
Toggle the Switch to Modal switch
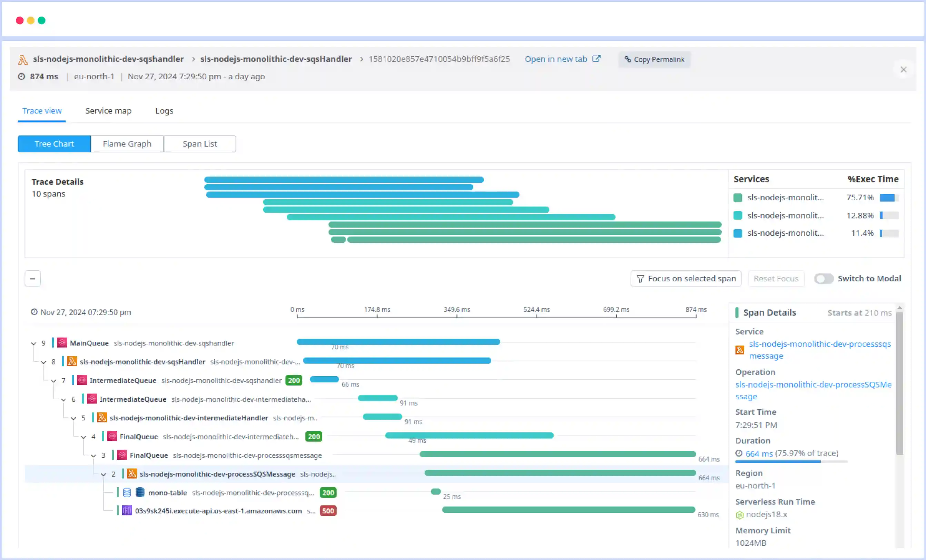[x=824, y=278]
